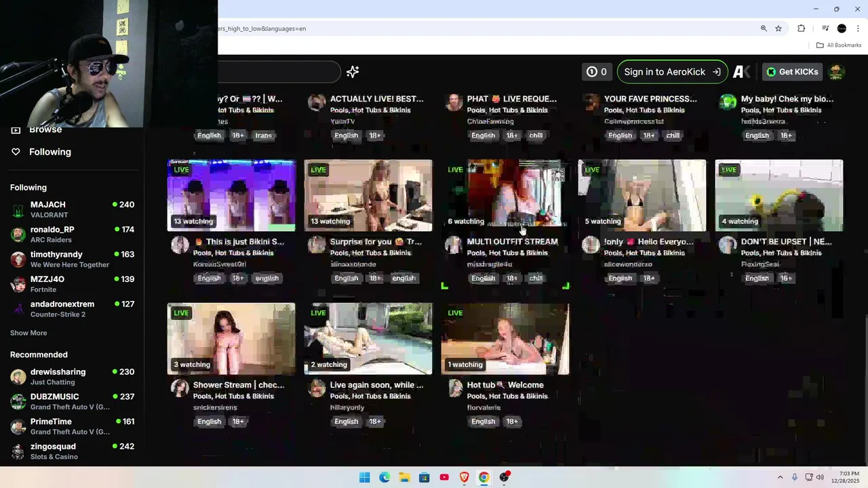Open YOUR FAVE PRINCESS stream title
The height and width of the screenshot is (488, 868).
(650, 99)
